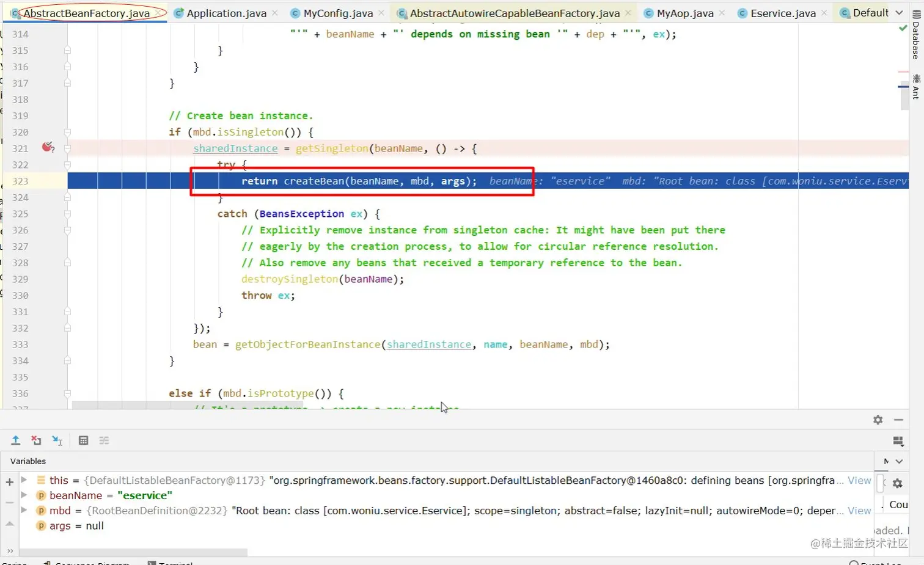The height and width of the screenshot is (565, 924).
Task: Switch to the AbstractBeanFactory.java tab
Action: [86, 13]
